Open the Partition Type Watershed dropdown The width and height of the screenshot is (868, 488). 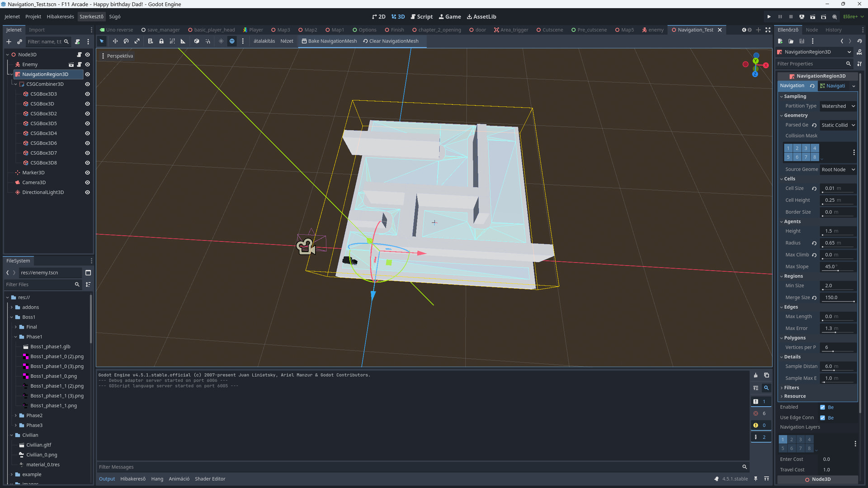click(x=838, y=106)
